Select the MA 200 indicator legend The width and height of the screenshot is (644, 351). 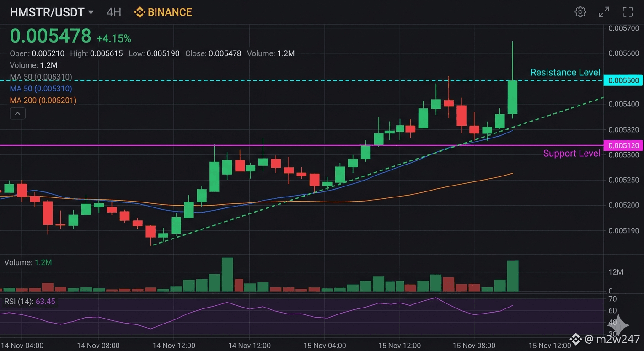43,100
